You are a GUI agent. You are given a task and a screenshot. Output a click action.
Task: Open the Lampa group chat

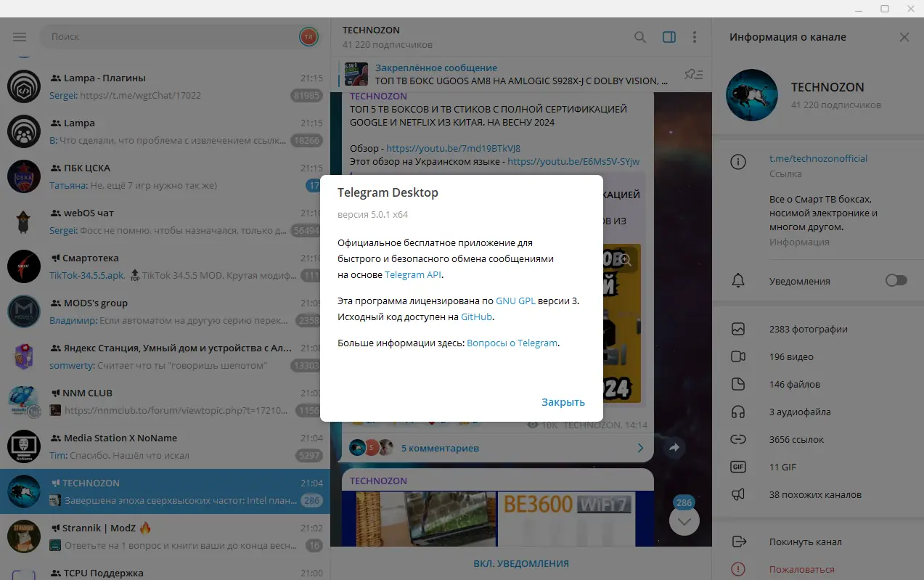[165, 131]
